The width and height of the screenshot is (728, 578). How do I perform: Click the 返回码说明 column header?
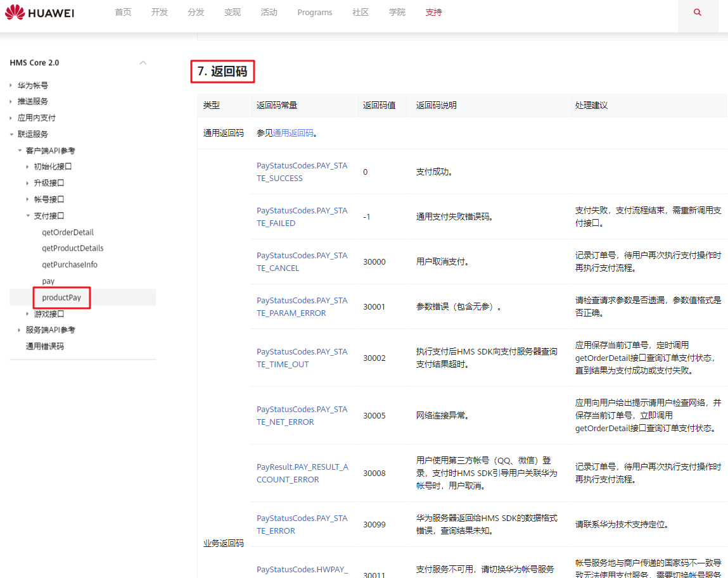pyautogui.click(x=437, y=105)
